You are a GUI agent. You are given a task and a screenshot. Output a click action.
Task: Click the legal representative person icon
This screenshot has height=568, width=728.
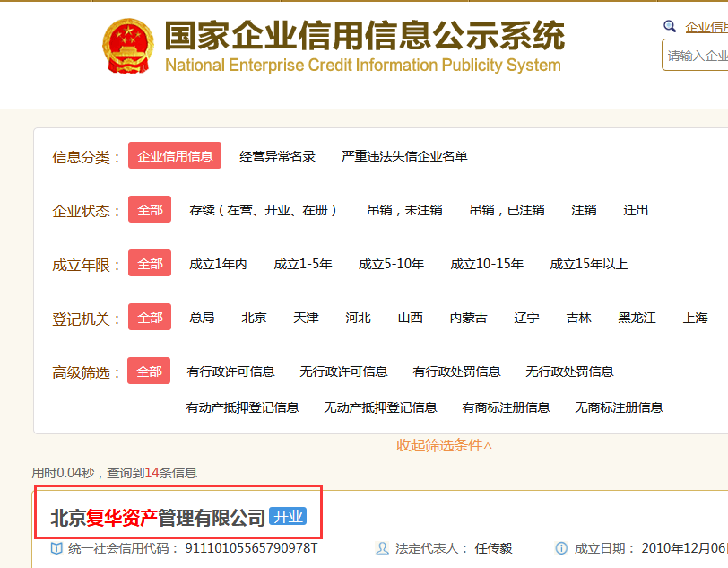[382, 548]
